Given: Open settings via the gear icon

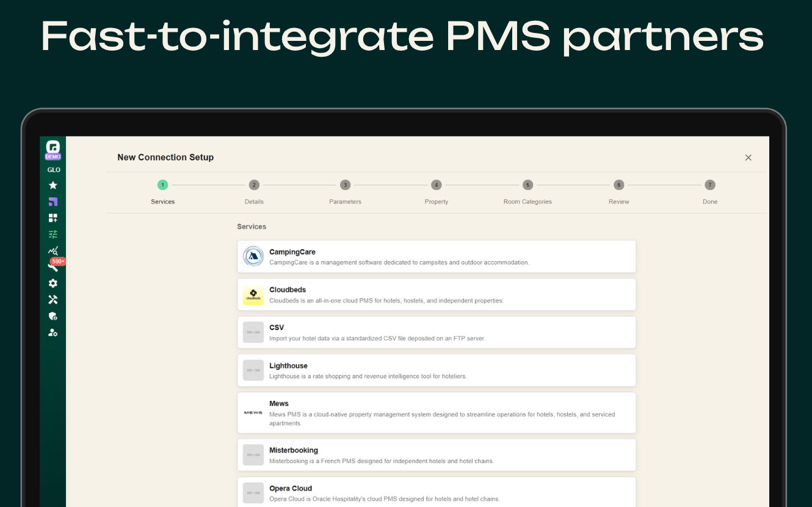Looking at the screenshot, I should pos(53,283).
